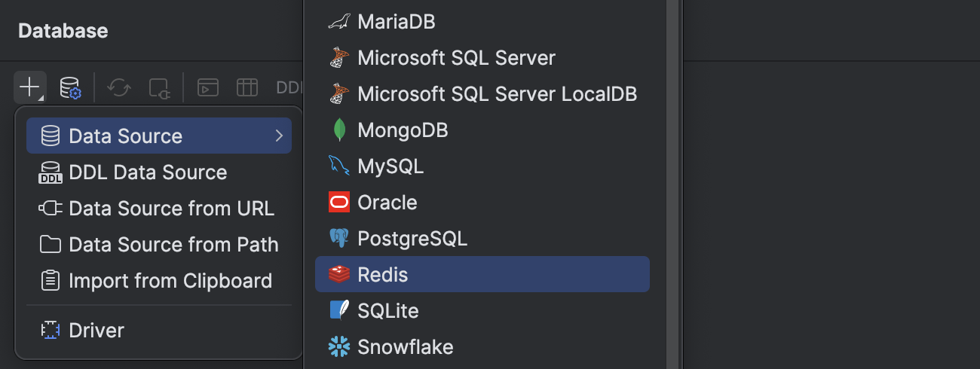Image resolution: width=980 pixels, height=369 pixels.
Task: Click the vertical scrollbar of database list
Action: pos(674,184)
